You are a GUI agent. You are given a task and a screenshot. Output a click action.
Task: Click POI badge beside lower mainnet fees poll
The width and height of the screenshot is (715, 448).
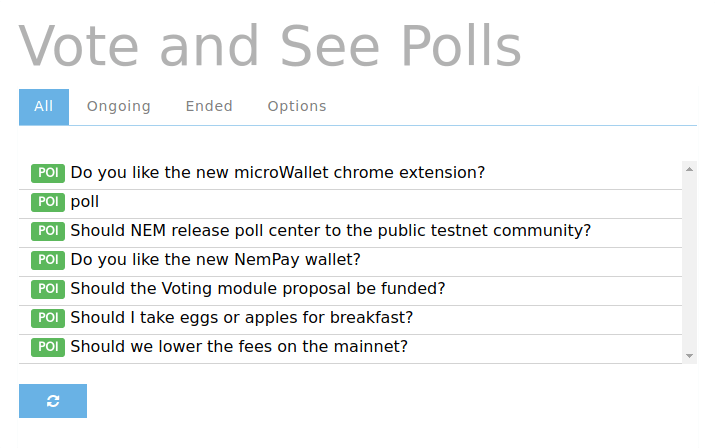(x=47, y=347)
